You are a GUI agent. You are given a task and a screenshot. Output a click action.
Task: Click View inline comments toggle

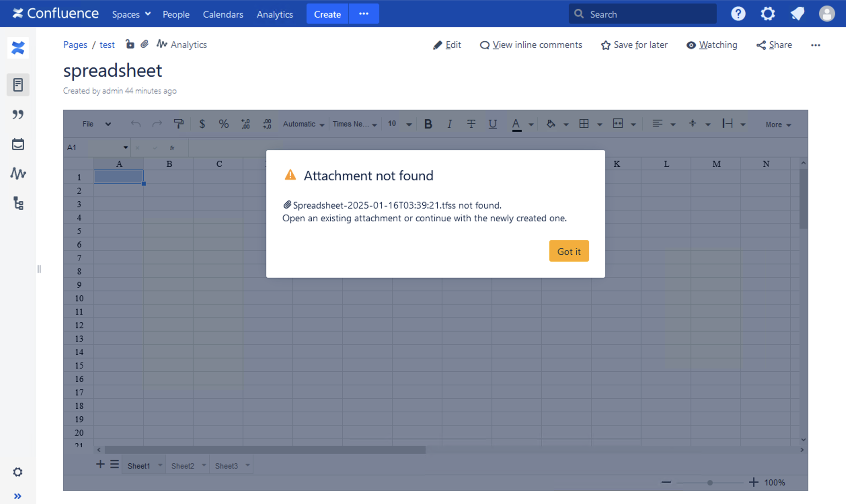click(531, 45)
